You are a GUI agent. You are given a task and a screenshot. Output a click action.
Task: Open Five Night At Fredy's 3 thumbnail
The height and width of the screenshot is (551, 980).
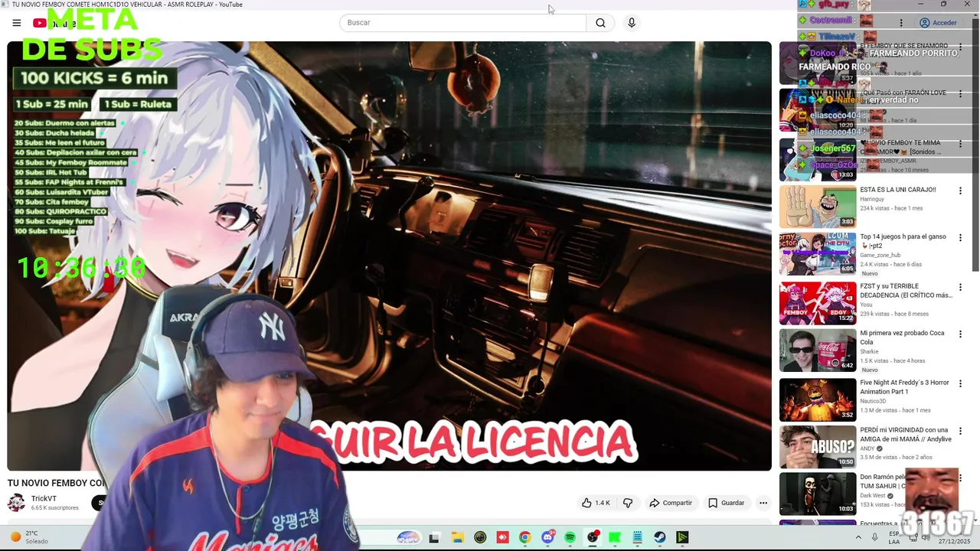click(x=818, y=399)
